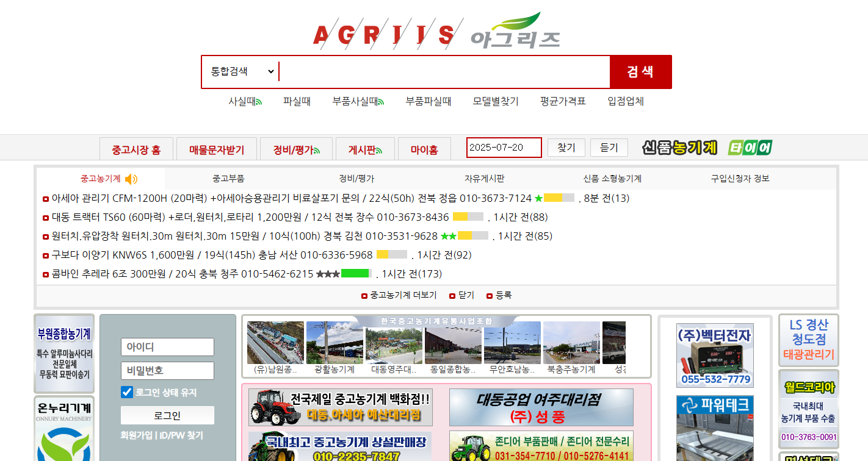The image size is (868, 461).
Task: Open the 정비/평가 menu button
Action: point(296,149)
